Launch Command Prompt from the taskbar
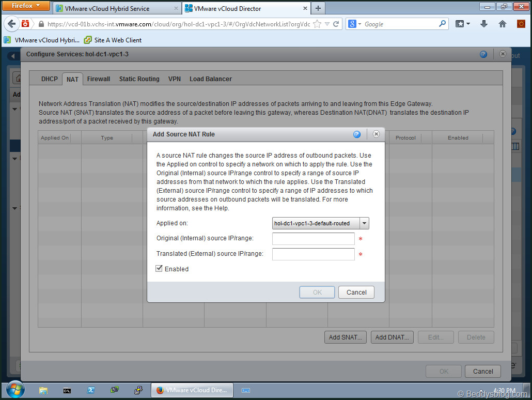This screenshot has width=532, height=400. (x=67, y=391)
